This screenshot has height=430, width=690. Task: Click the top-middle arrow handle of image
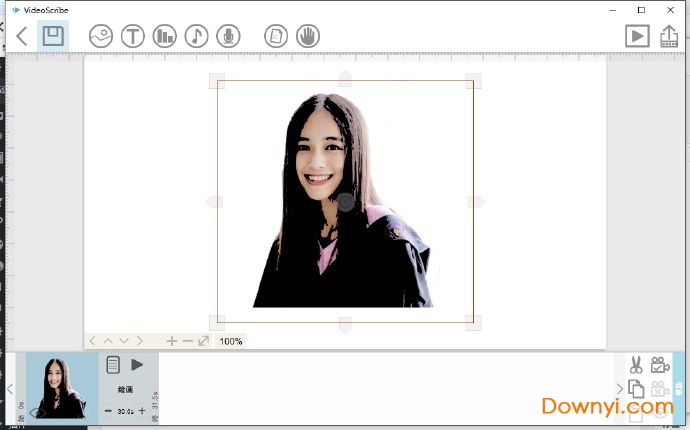[345, 78]
